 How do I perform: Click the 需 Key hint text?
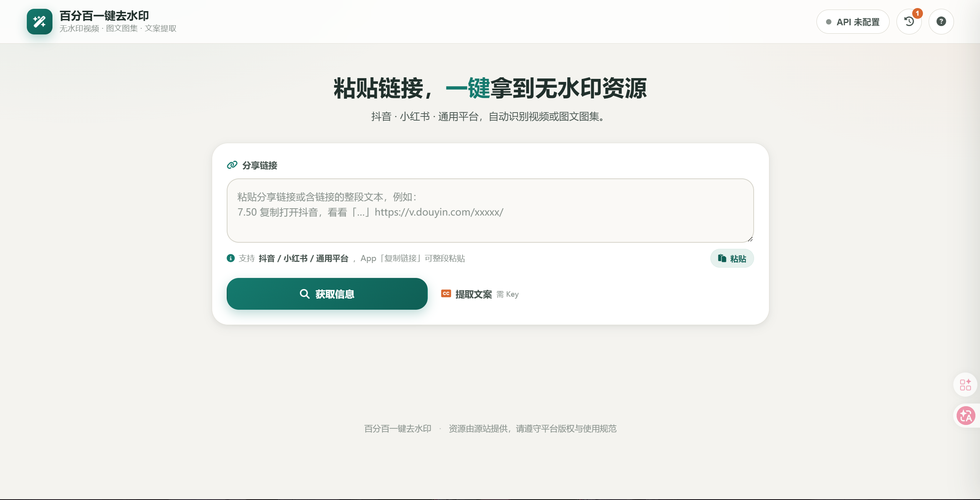point(508,294)
